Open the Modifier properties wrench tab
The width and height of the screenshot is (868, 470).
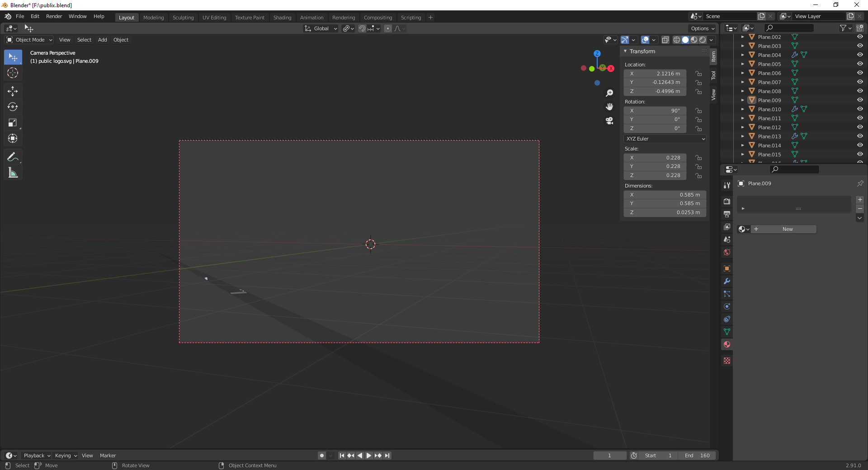click(727, 281)
